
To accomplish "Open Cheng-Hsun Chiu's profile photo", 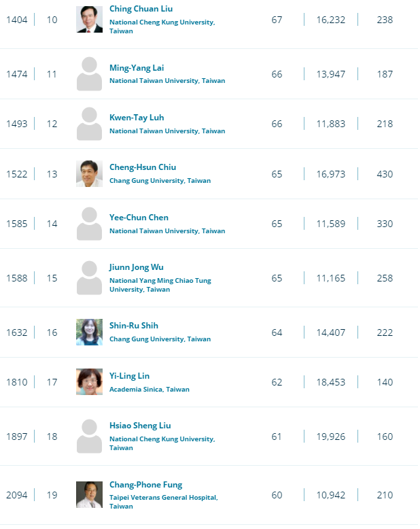I will click(x=89, y=174).
